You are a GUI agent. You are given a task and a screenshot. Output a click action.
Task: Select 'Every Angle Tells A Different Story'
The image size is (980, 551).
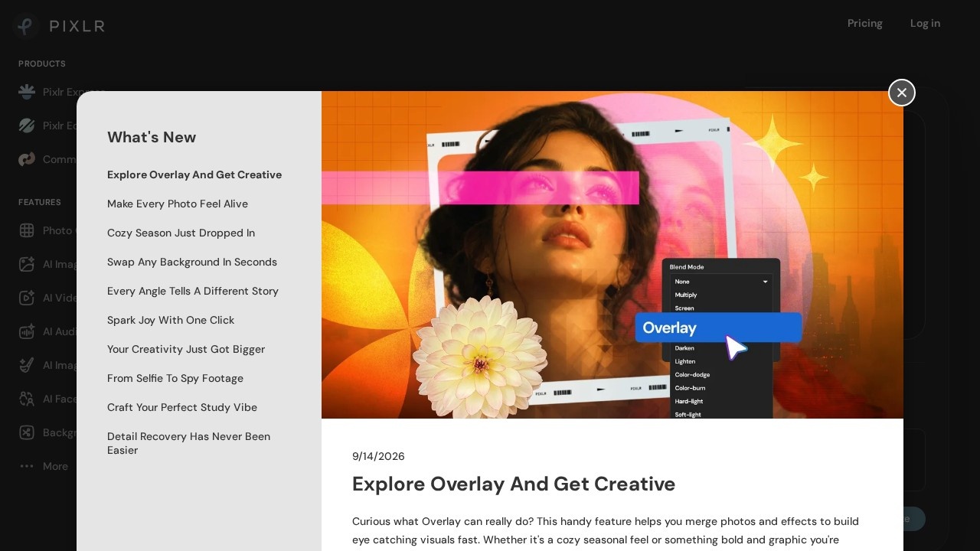pos(193,291)
